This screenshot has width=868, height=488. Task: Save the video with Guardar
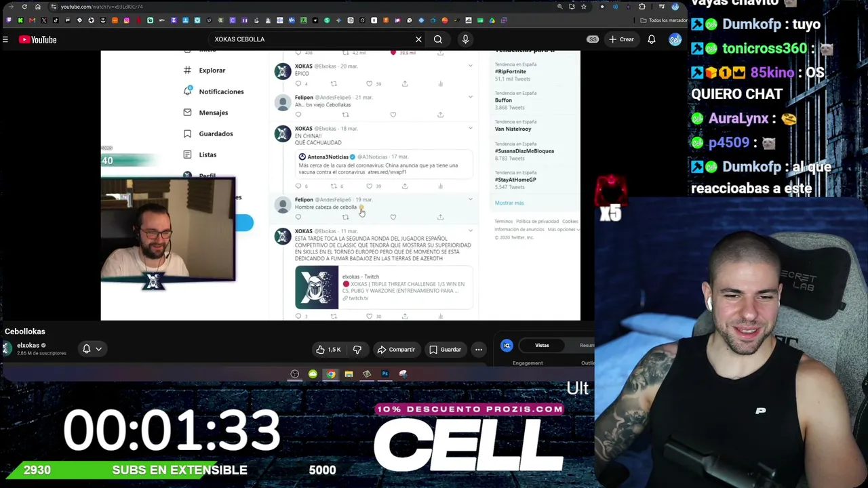coord(445,350)
